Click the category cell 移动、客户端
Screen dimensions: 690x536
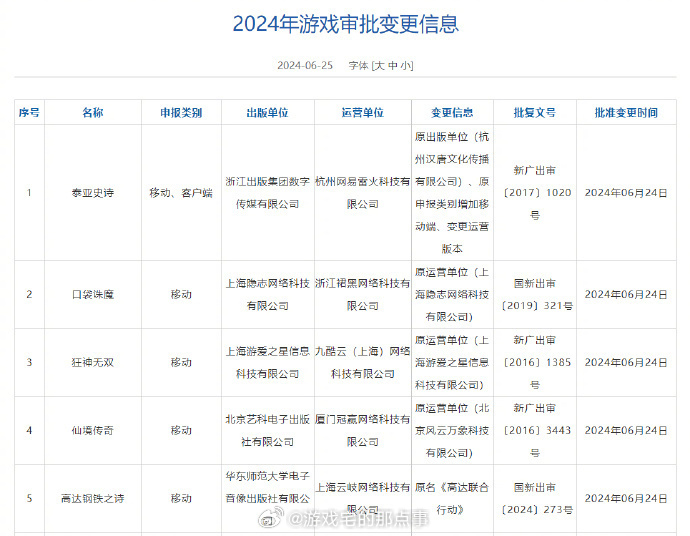pos(181,193)
